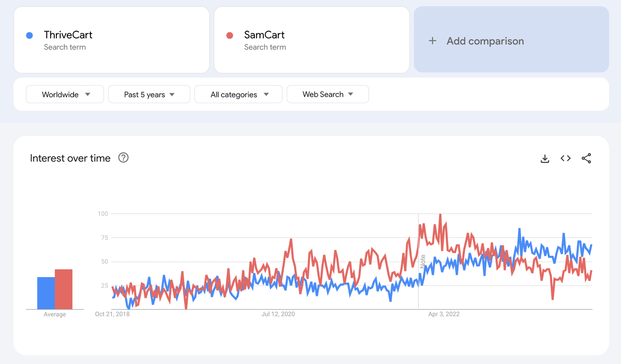Open the All categories dropdown
The height and width of the screenshot is (364, 621).
[238, 94]
